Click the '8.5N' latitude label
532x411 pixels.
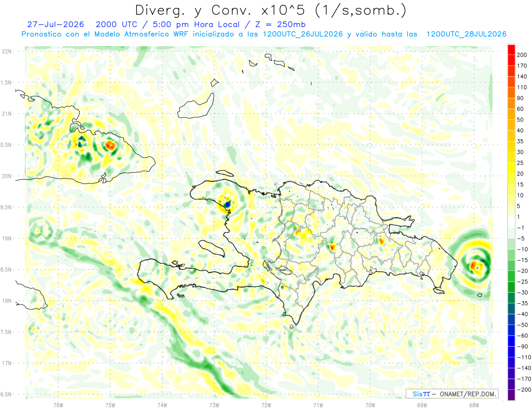click(x=7, y=270)
